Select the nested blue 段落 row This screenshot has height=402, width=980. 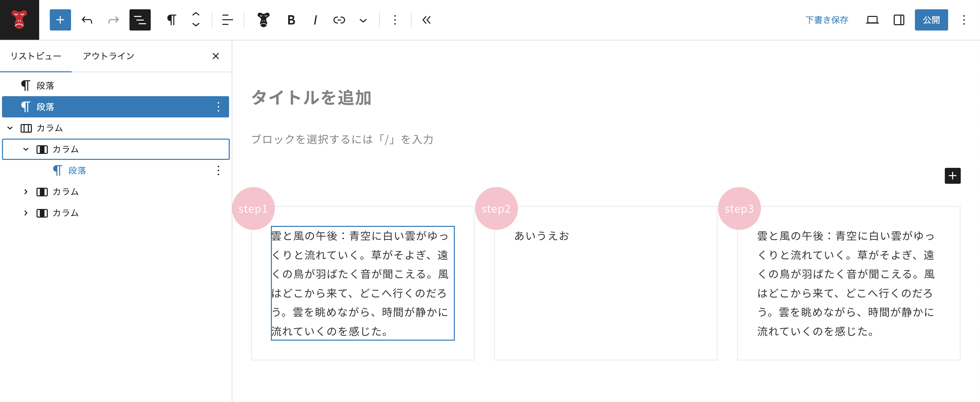tap(116, 170)
